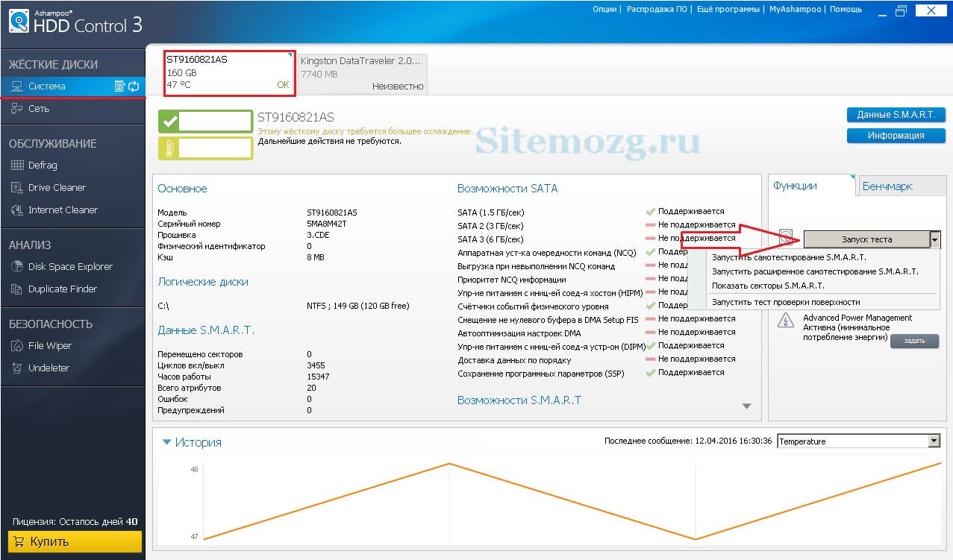Click the refresh icon in Система row

(x=134, y=86)
